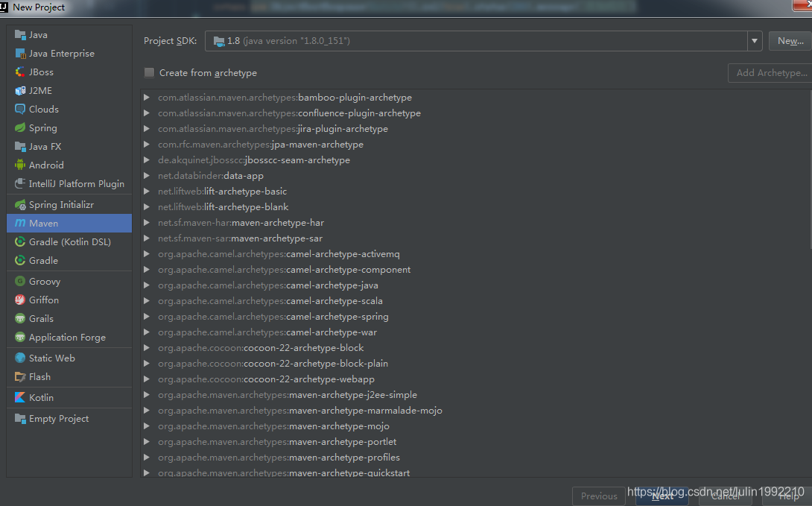812x506 pixels.
Task: Select the Spring Initializr icon
Action: (x=20, y=205)
